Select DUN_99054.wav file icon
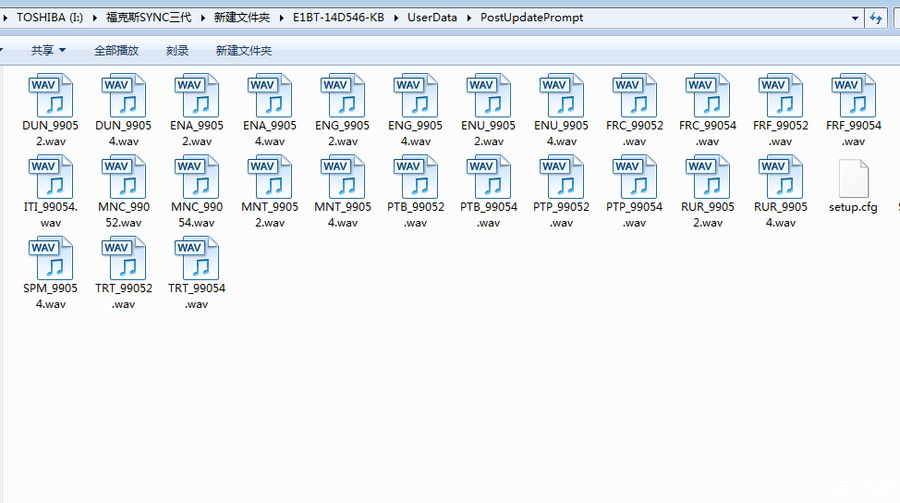Image resolution: width=900 pixels, height=503 pixels. (123, 95)
